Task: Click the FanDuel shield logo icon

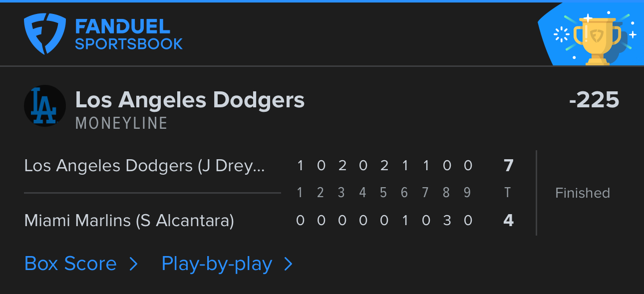Action: click(45, 33)
